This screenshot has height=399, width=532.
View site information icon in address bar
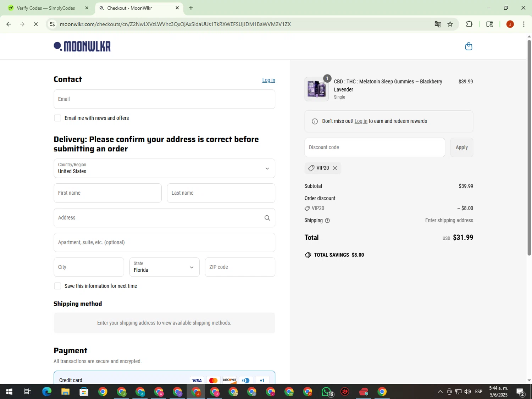(52, 24)
